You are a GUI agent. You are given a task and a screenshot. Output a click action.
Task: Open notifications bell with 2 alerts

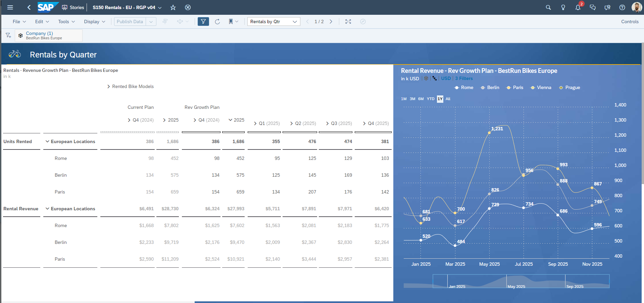[x=578, y=7]
